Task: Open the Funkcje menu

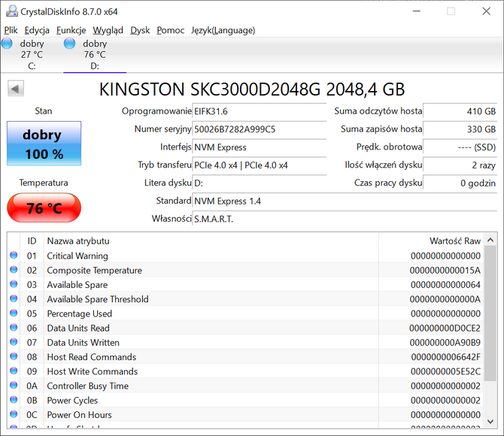Action: tap(71, 30)
